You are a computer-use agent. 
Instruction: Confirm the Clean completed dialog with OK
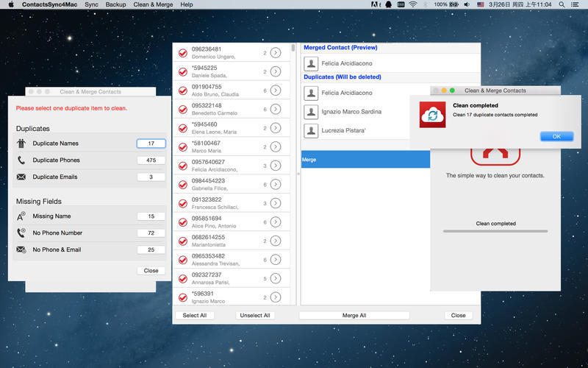tap(556, 136)
